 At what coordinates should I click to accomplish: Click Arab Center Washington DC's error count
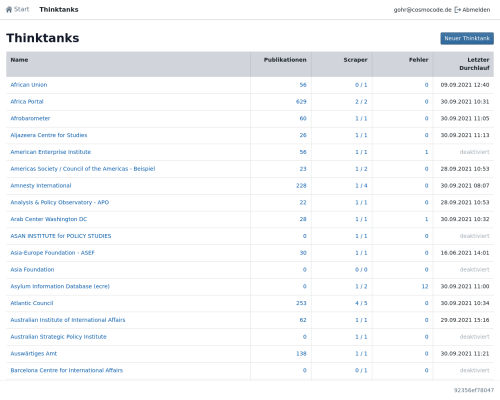pyautogui.click(x=426, y=219)
